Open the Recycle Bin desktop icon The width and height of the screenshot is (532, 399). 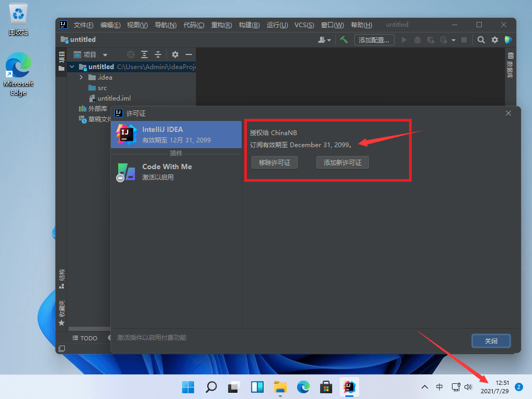click(x=18, y=20)
